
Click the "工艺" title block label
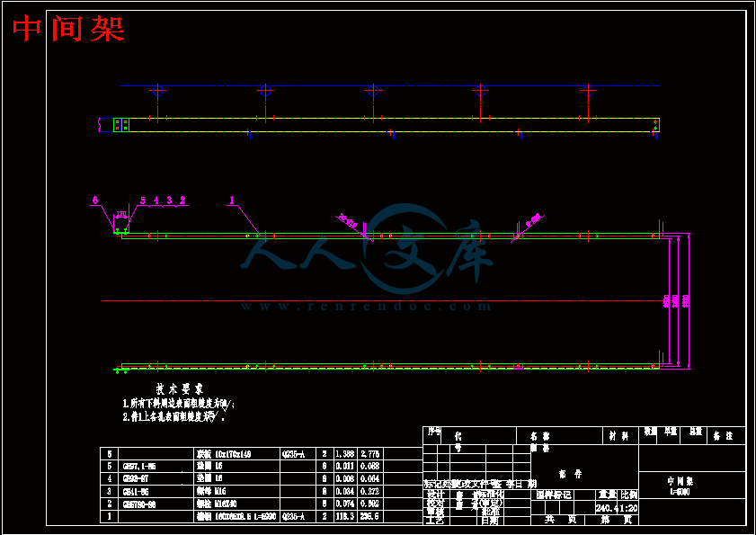coord(435,521)
